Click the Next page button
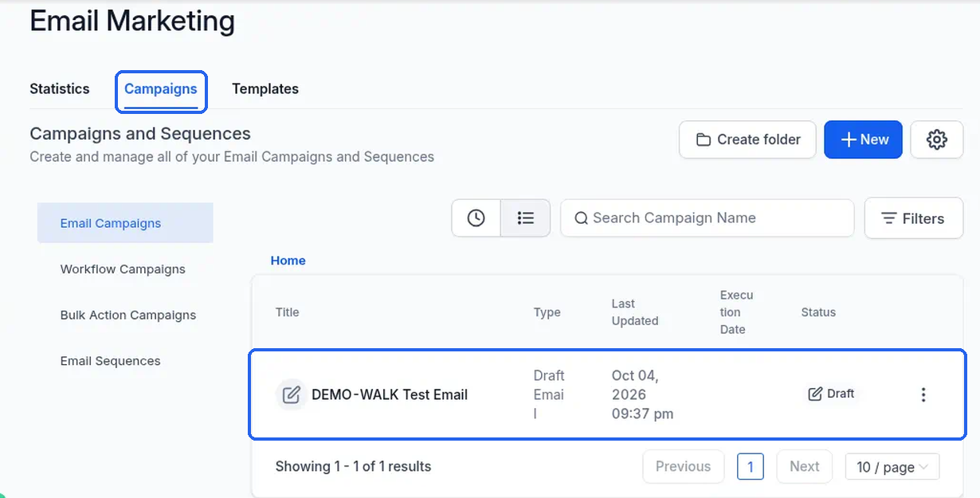Viewport: 980px width, 498px height. (805, 467)
